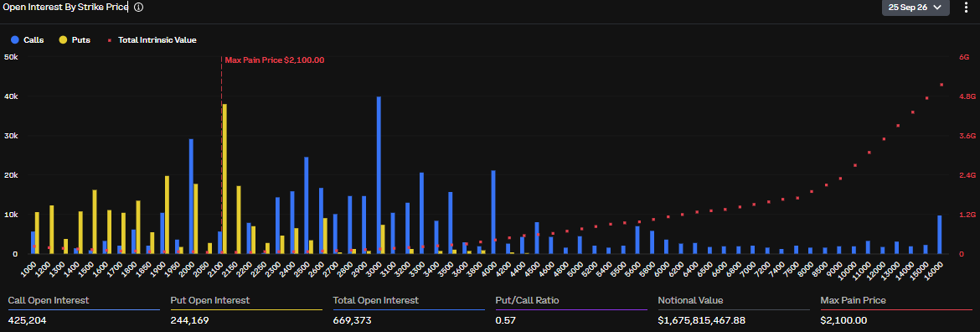This screenshot has width=980, height=332.
Task: Select the blue Calls bar at strike 3500
Action: pyautogui.click(x=451, y=222)
